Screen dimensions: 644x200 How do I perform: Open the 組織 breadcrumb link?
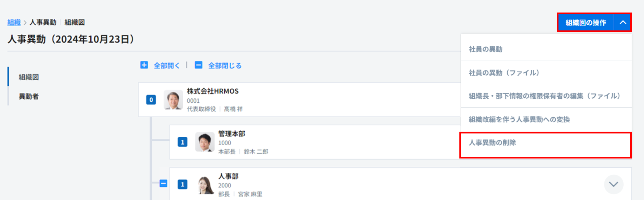pyautogui.click(x=14, y=22)
